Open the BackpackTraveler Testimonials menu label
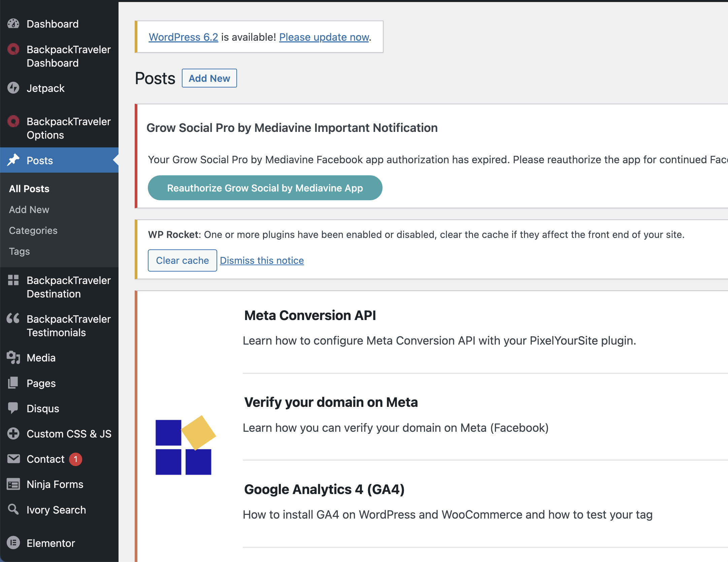Image resolution: width=728 pixels, height=562 pixels. coord(69,326)
